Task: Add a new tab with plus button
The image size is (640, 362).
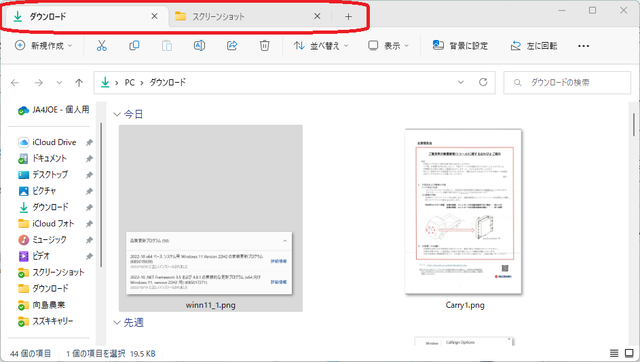Action: click(348, 17)
